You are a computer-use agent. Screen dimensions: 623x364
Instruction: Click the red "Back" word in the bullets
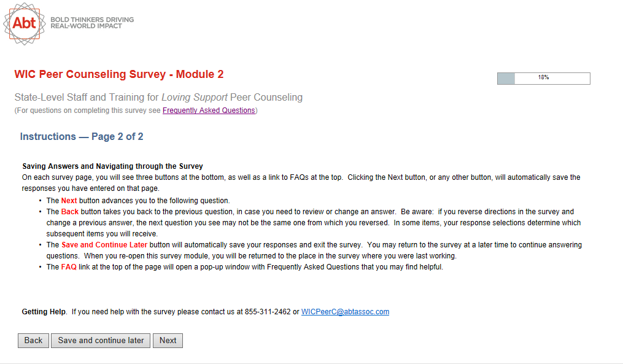[70, 212]
